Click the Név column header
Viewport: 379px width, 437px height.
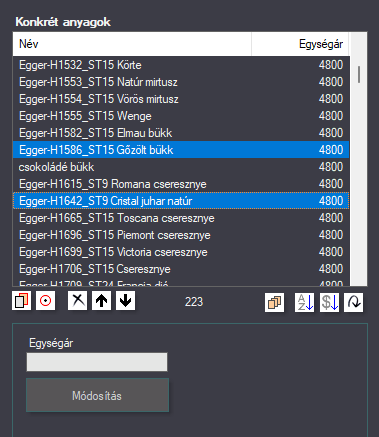pos(132,44)
